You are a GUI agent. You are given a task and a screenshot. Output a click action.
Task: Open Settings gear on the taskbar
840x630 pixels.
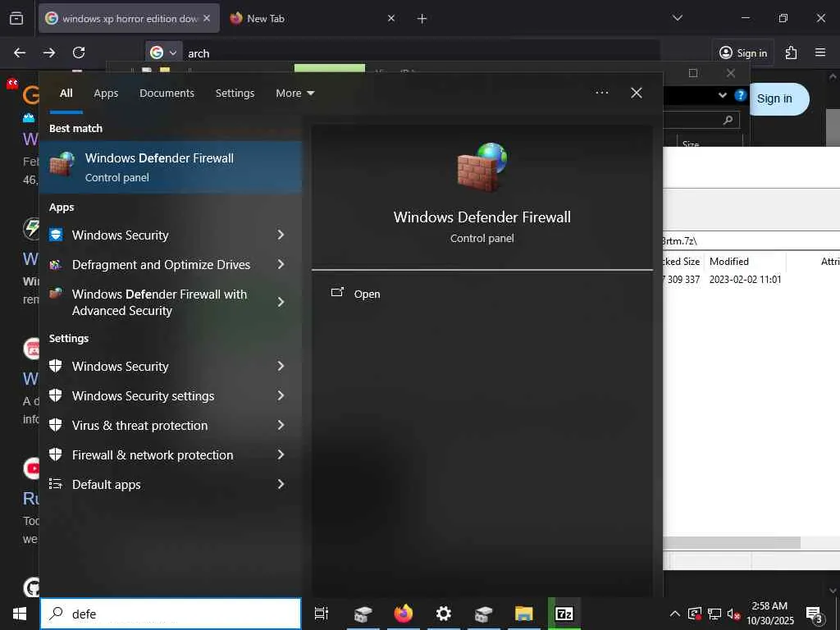[x=444, y=614]
